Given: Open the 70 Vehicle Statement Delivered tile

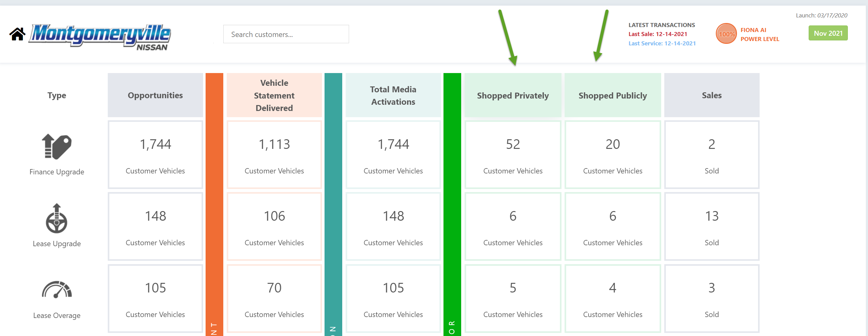Looking at the screenshot, I should (274, 298).
